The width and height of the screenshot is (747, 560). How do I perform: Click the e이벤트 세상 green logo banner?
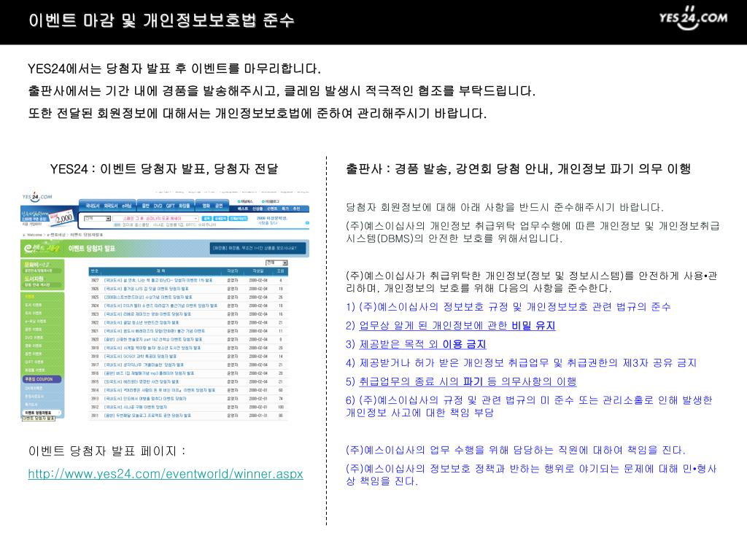click(x=42, y=248)
